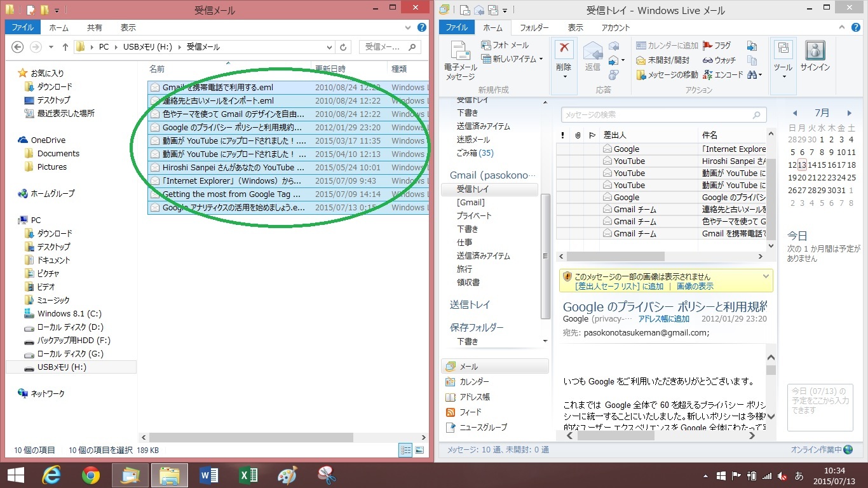The height and width of the screenshot is (488, 868).
Task: Click the Explorer help icon
Action: (421, 28)
